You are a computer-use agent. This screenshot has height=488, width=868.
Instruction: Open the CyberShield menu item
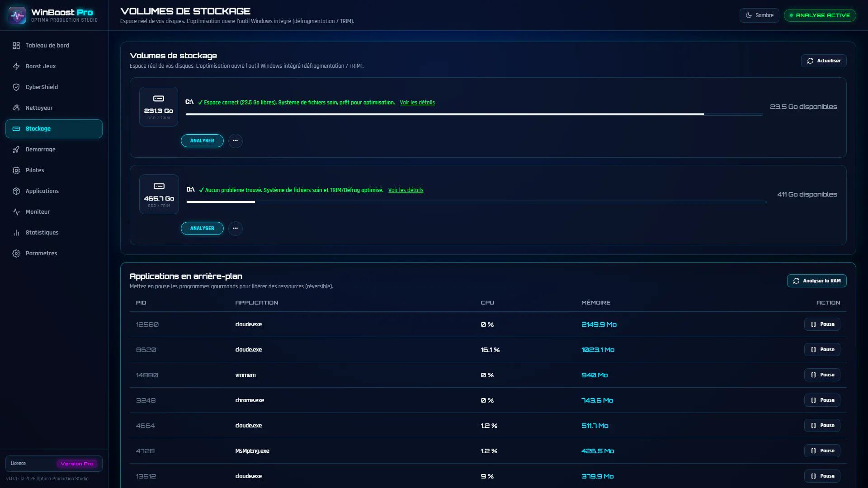[54, 87]
